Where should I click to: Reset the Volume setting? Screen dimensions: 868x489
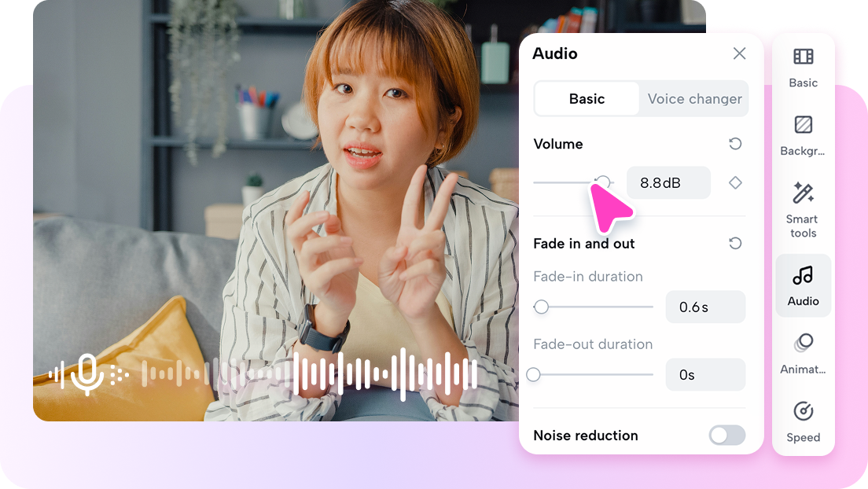(x=735, y=144)
